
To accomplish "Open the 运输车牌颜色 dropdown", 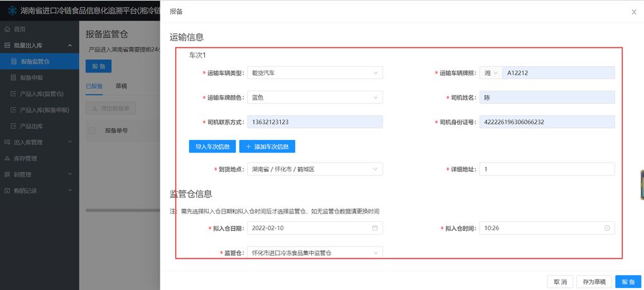I will point(315,98).
